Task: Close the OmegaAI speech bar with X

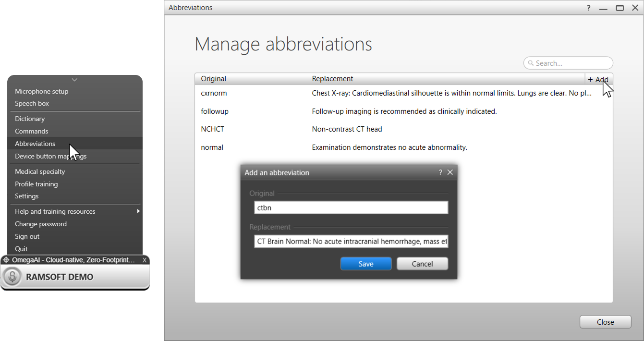Action: (x=145, y=260)
